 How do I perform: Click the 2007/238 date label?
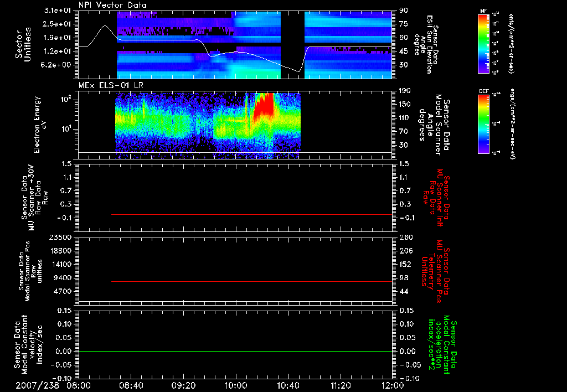tap(37, 385)
